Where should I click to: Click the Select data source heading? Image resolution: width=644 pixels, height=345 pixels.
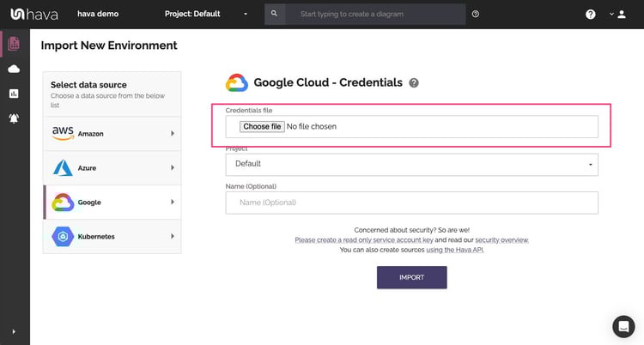[x=88, y=85]
